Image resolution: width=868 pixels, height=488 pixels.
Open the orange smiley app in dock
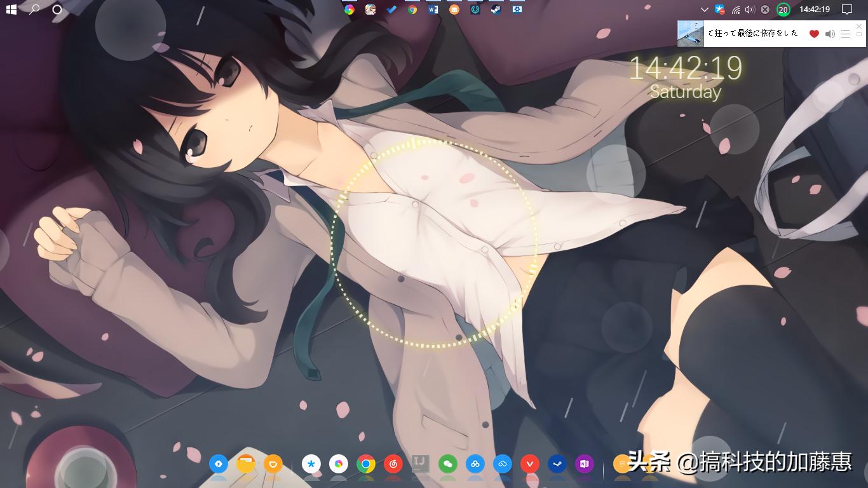tap(273, 464)
